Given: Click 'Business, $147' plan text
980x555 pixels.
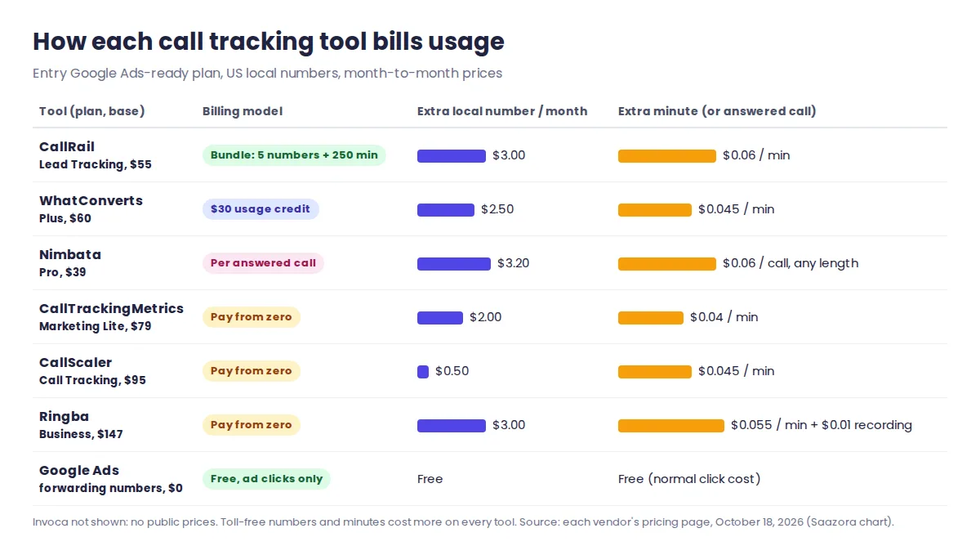Looking at the screenshot, I should [81, 434].
